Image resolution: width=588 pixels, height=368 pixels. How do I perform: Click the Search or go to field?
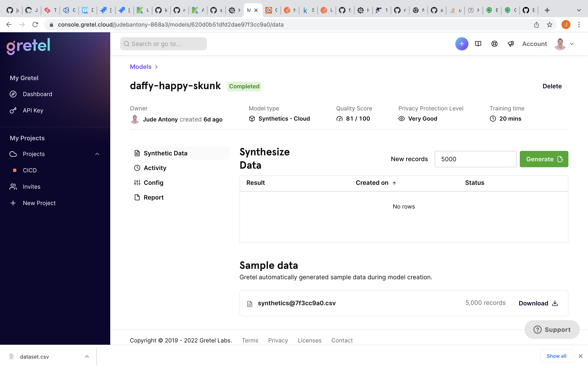(163, 44)
